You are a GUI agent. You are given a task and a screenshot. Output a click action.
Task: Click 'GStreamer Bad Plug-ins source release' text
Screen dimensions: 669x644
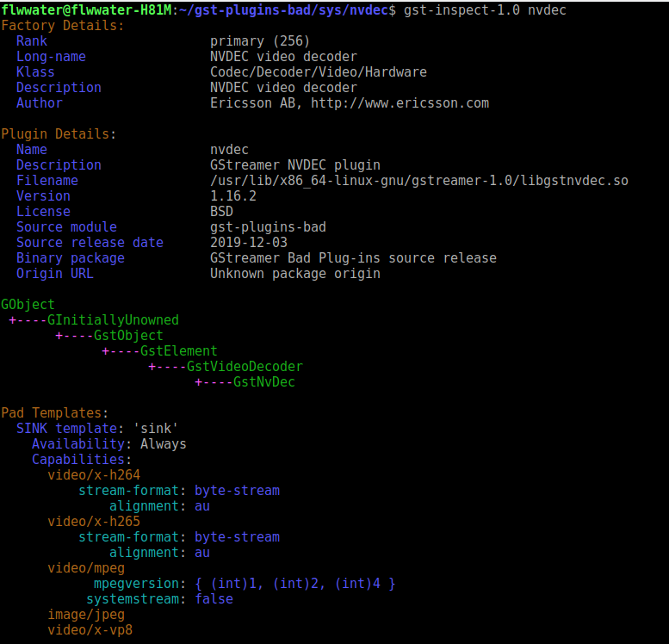[353, 258]
